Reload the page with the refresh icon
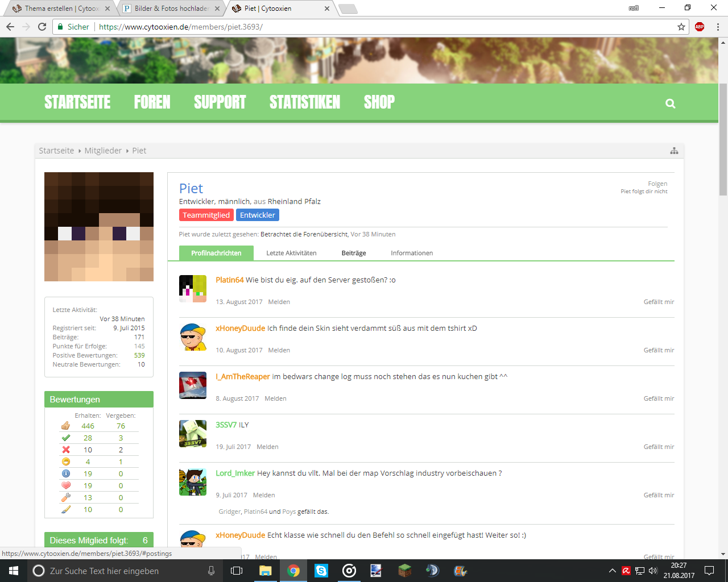This screenshot has width=728, height=582. [x=42, y=27]
